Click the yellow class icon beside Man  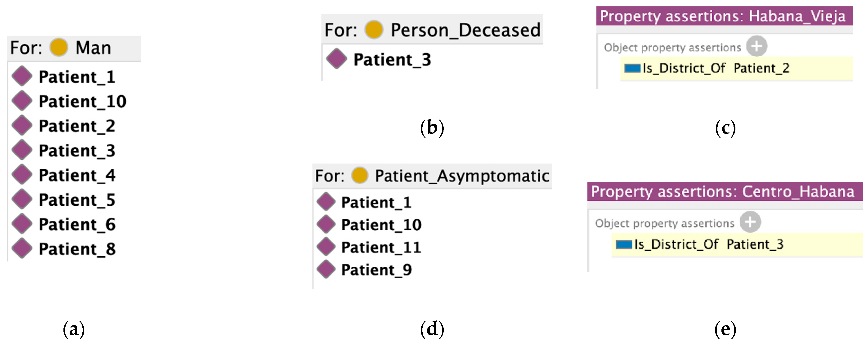59,47
